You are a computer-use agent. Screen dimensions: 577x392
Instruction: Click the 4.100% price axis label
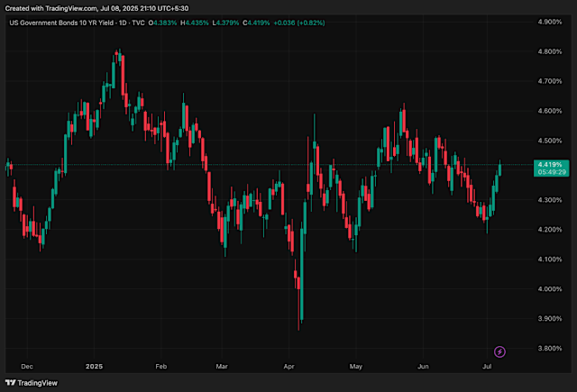pos(550,260)
